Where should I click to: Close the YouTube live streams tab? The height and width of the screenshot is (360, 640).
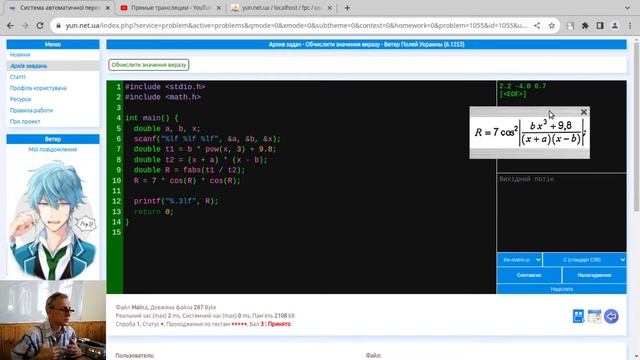pyautogui.click(x=219, y=8)
